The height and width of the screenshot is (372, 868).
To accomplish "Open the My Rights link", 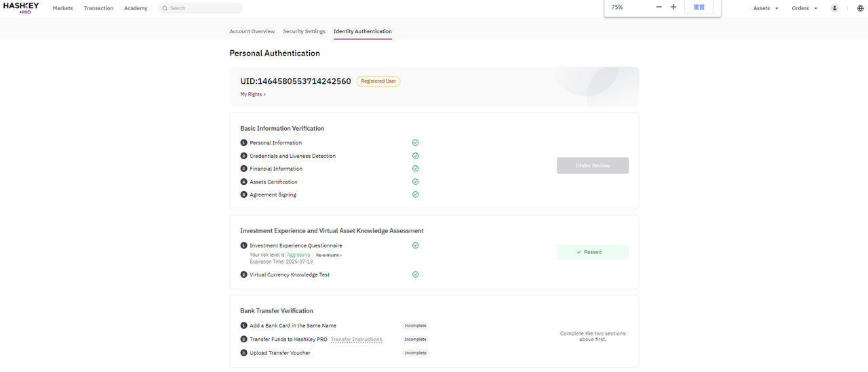I will coord(253,94).
